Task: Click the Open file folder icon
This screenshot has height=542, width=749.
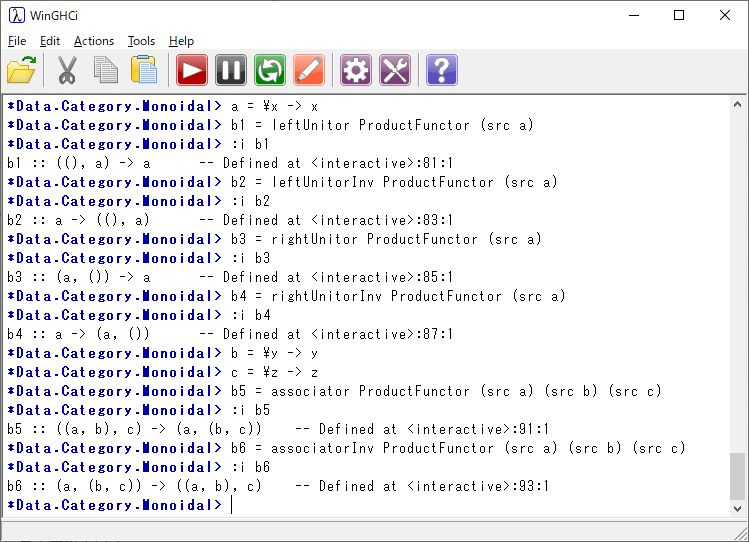Action: pyautogui.click(x=22, y=70)
